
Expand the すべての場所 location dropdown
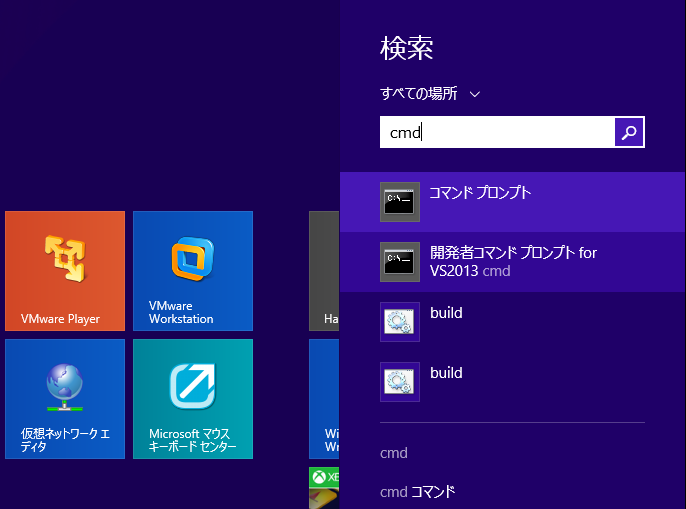(419, 94)
